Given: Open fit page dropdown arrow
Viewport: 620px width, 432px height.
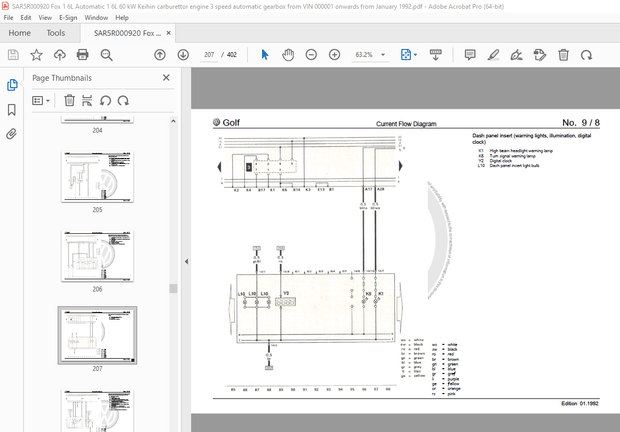Looking at the screenshot, I should pyautogui.click(x=415, y=55).
